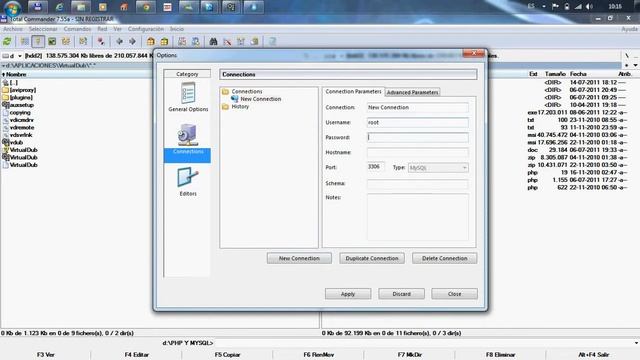Click the green thumbnails view toolbar icon
640x360 pixels.
pos(52,42)
